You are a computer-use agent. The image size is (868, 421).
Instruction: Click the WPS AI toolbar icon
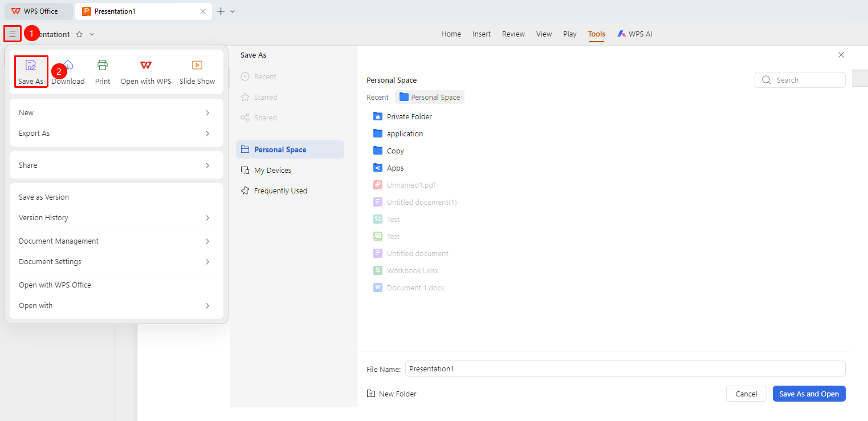click(x=622, y=34)
